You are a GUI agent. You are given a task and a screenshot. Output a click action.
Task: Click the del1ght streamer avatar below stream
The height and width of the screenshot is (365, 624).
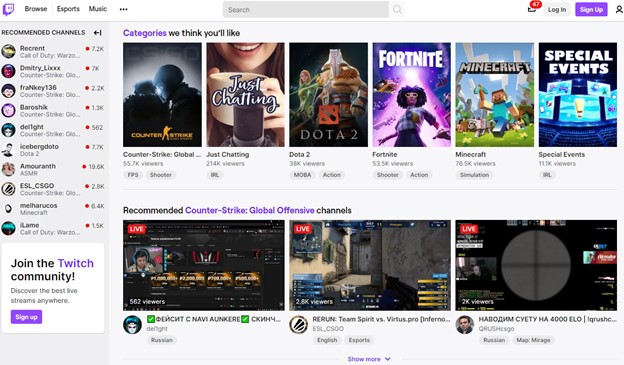pos(132,325)
